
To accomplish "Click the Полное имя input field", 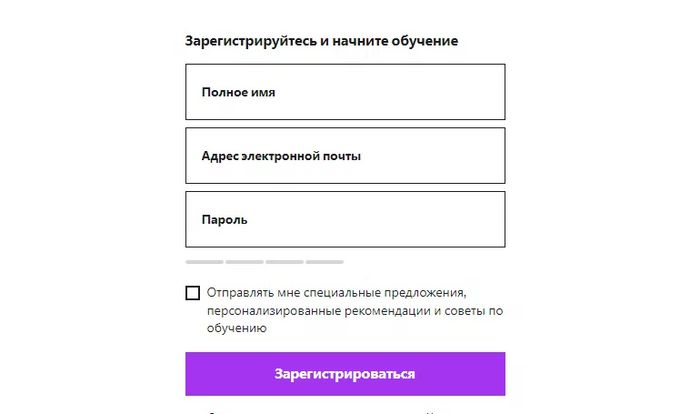I will 345,92.
